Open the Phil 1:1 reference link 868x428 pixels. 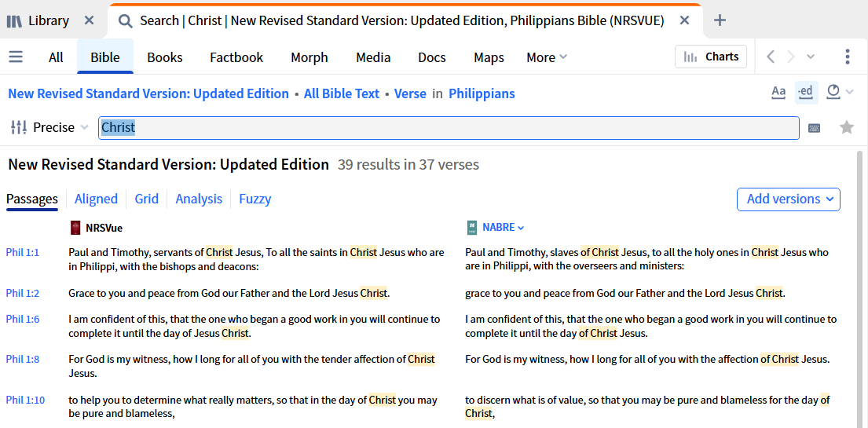coord(23,253)
